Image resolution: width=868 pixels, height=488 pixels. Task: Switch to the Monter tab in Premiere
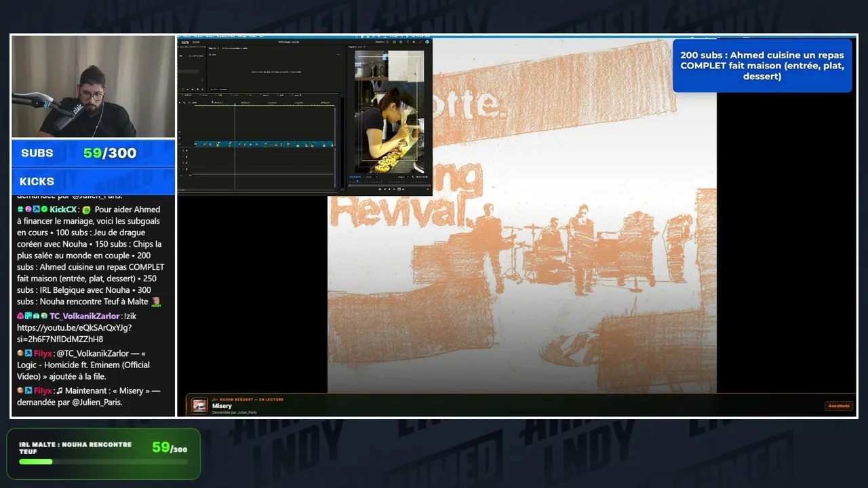[185, 42]
